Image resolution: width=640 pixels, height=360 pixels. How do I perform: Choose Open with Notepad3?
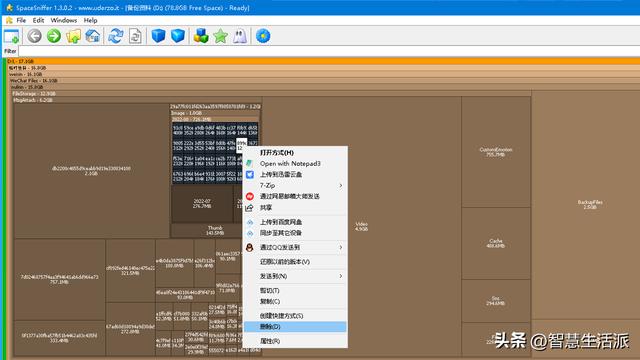click(x=296, y=164)
